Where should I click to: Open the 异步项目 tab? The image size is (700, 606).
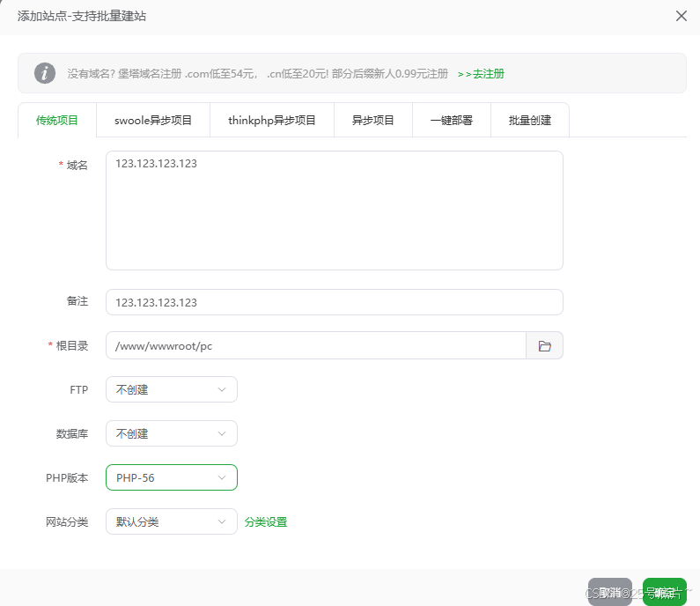[x=373, y=120]
